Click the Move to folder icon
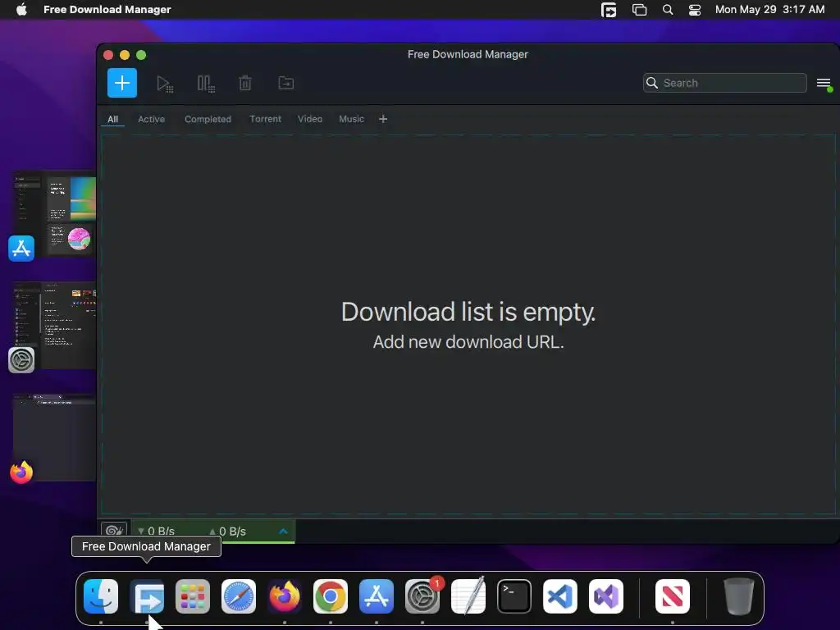This screenshot has width=840, height=630. point(286,83)
